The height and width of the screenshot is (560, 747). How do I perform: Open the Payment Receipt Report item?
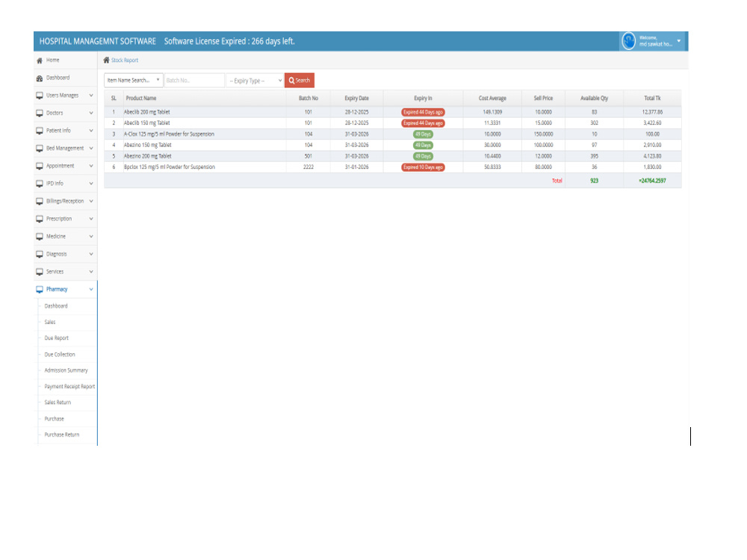pos(69,387)
